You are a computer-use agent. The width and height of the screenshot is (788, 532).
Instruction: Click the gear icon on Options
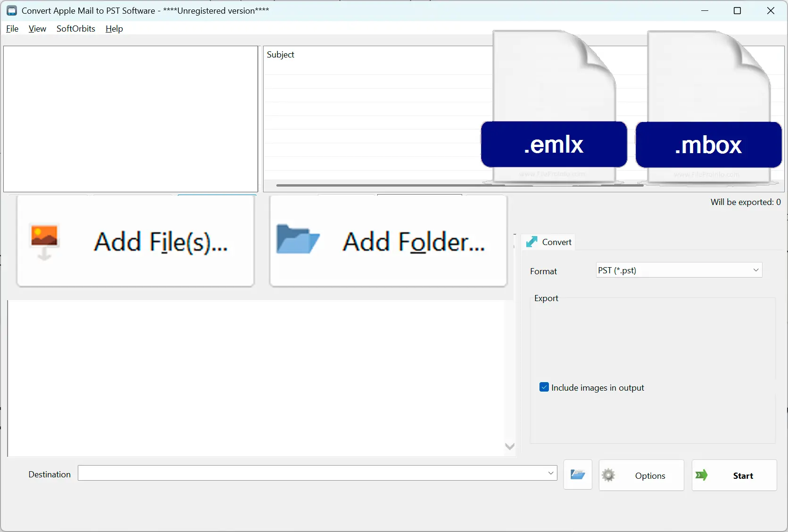click(x=608, y=475)
